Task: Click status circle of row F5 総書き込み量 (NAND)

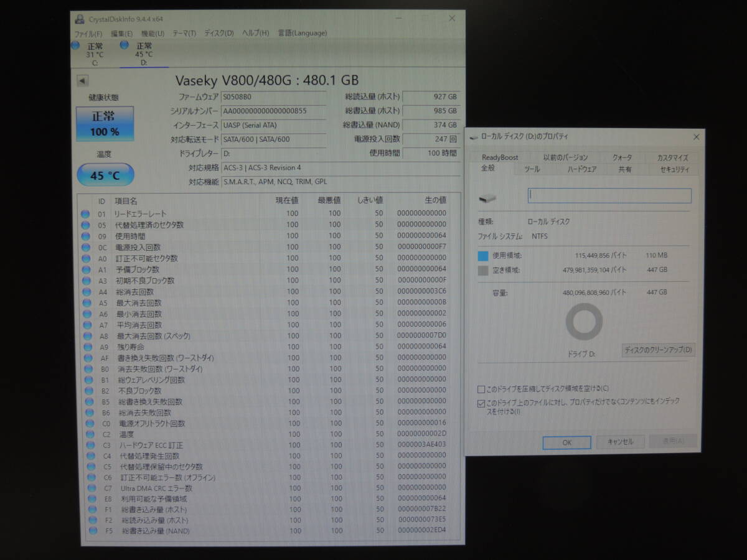Action: click(93, 531)
